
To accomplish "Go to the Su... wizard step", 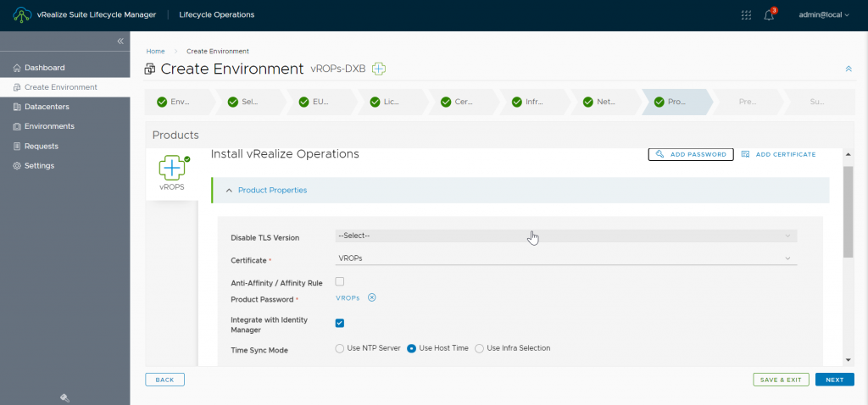I will [x=818, y=102].
